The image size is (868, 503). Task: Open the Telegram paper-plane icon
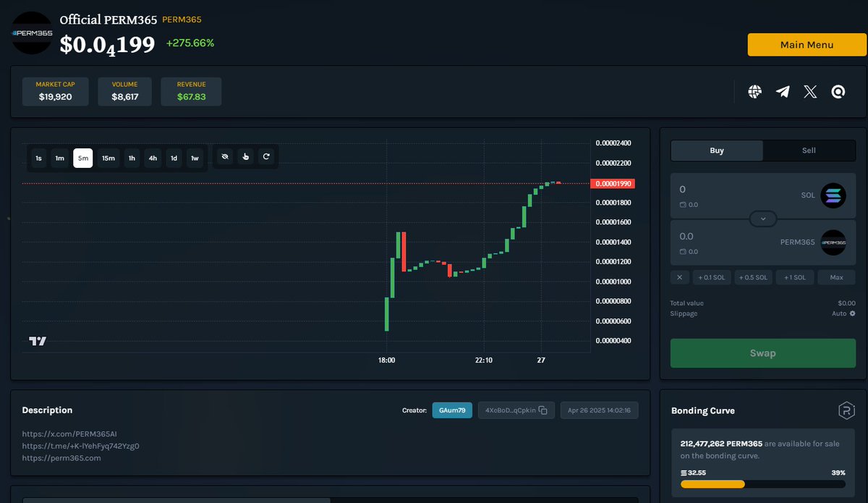coord(783,91)
